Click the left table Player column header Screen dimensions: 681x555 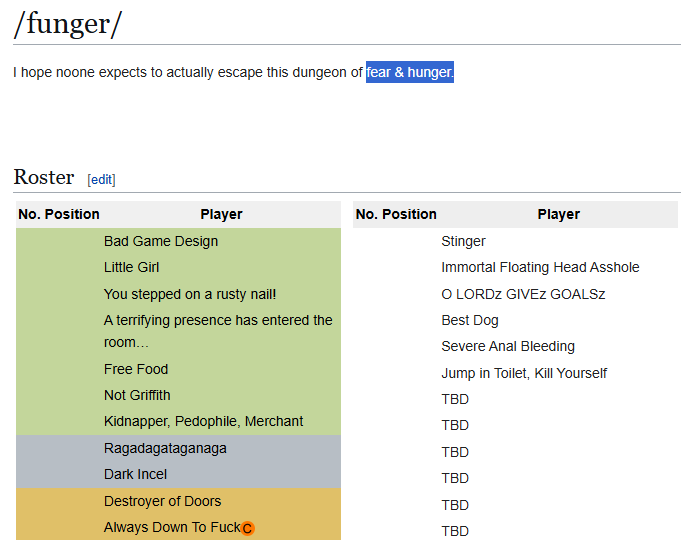tap(221, 214)
